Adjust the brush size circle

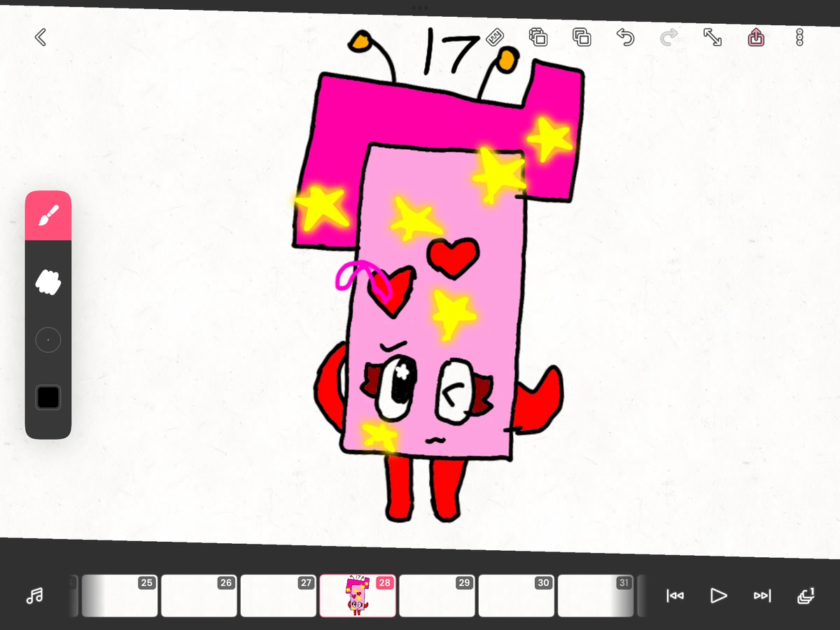[x=48, y=339]
